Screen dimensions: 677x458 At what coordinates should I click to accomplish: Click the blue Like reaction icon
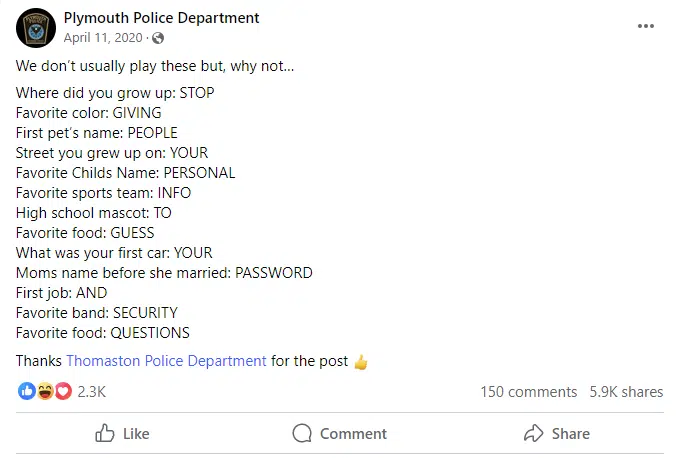pyautogui.click(x=26, y=391)
